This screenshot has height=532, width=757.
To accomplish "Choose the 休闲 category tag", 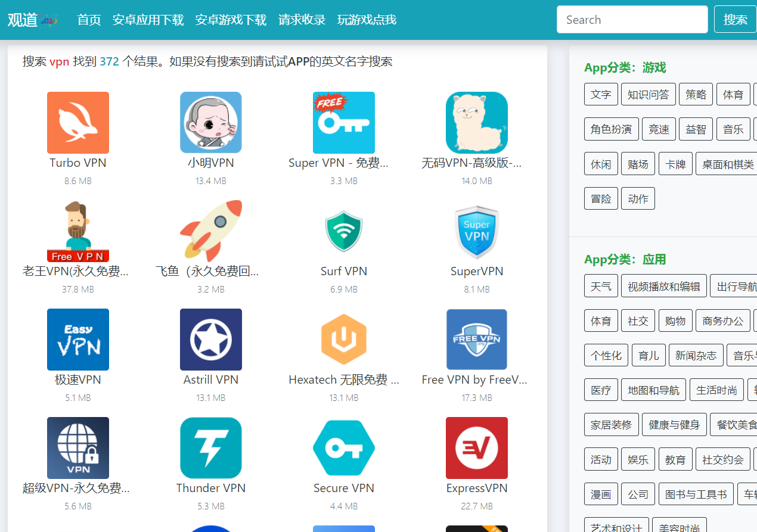I will pos(601,164).
